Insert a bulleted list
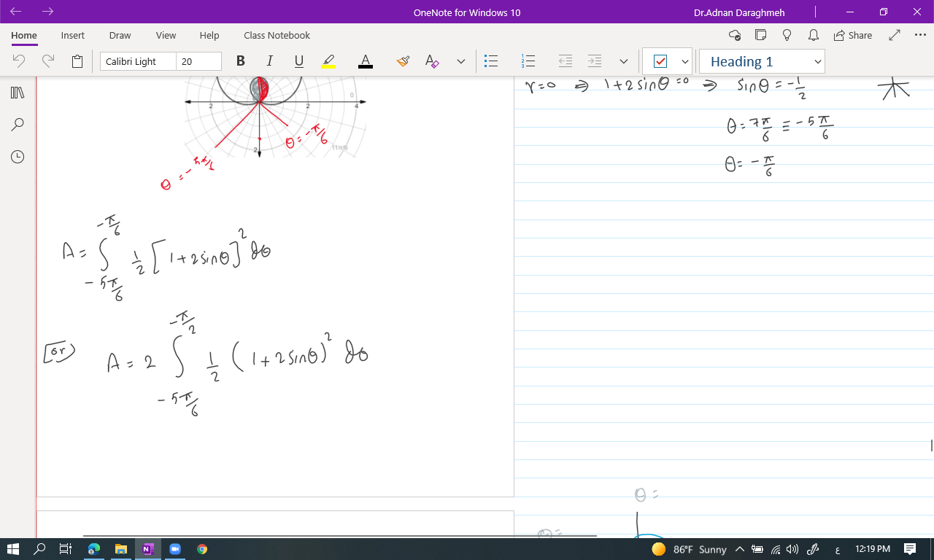Screen dimensions: 934x560 point(492,61)
